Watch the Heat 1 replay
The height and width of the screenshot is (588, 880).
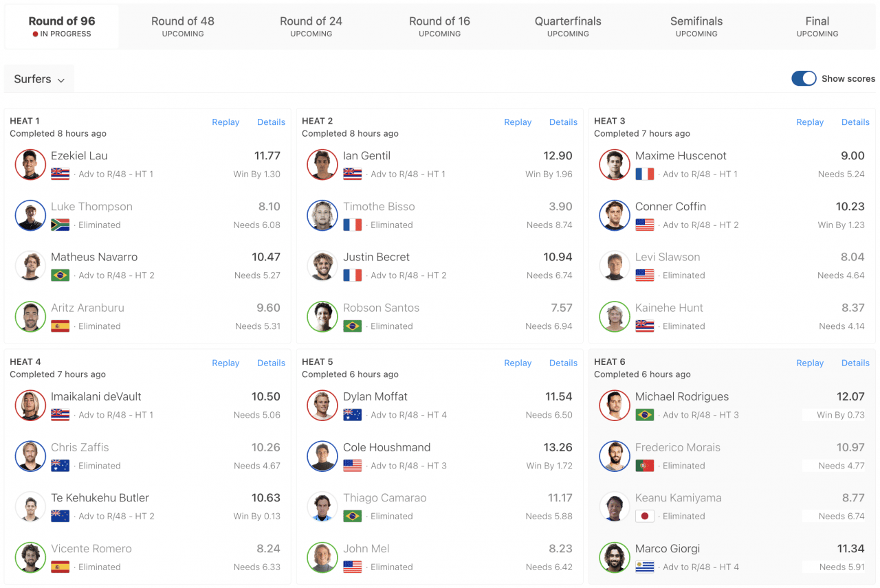[x=225, y=122]
